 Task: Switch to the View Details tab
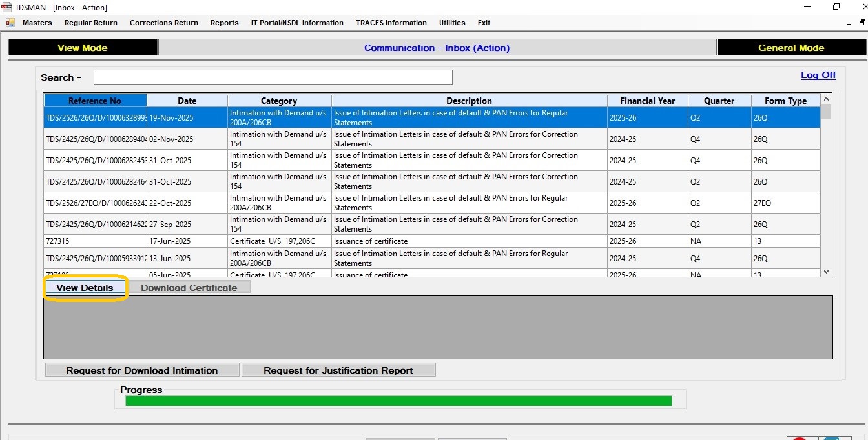coord(85,288)
